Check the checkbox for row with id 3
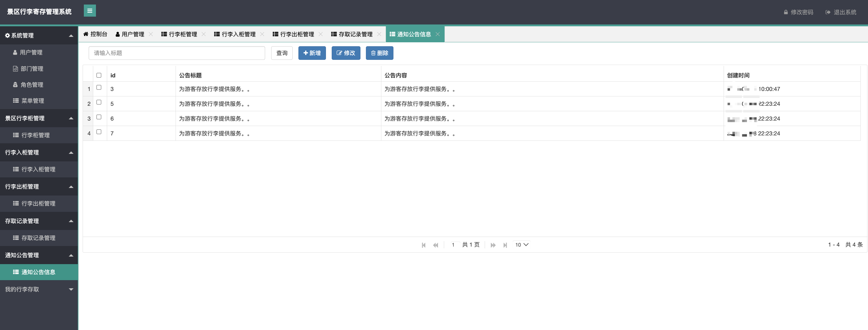The height and width of the screenshot is (330, 868). pyautogui.click(x=99, y=87)
